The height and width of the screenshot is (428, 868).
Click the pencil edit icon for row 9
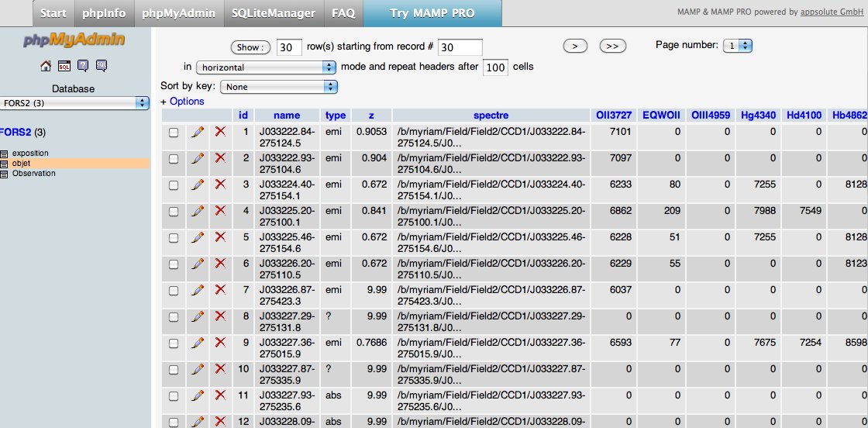click(x=198, y=343)
